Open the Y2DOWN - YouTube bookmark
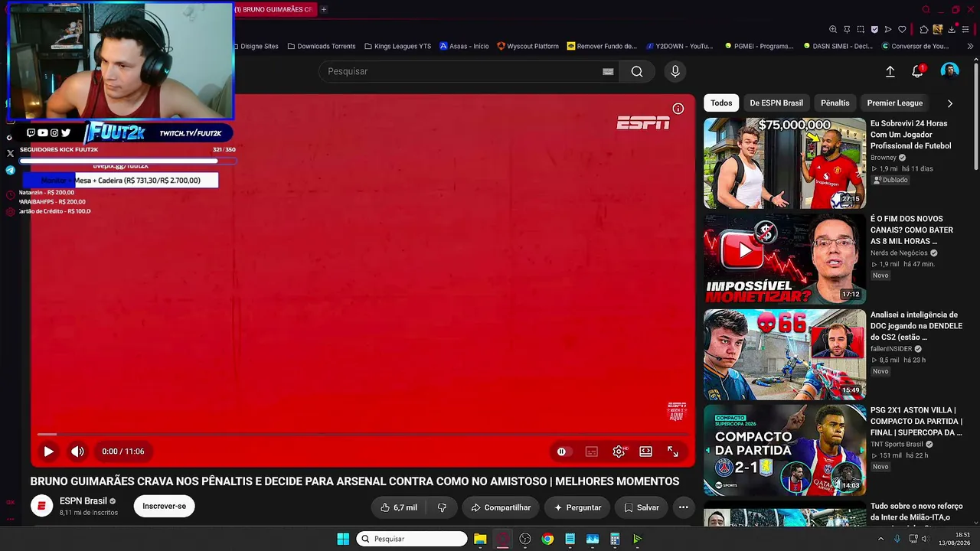Viewport: 980px width, 551px height. (679, 46)
